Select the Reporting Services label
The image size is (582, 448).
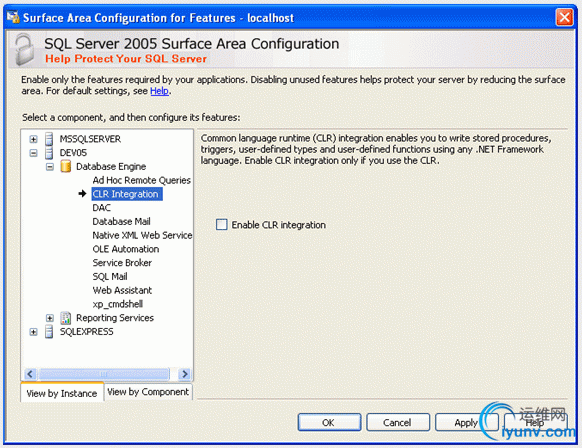pos(115,318)
